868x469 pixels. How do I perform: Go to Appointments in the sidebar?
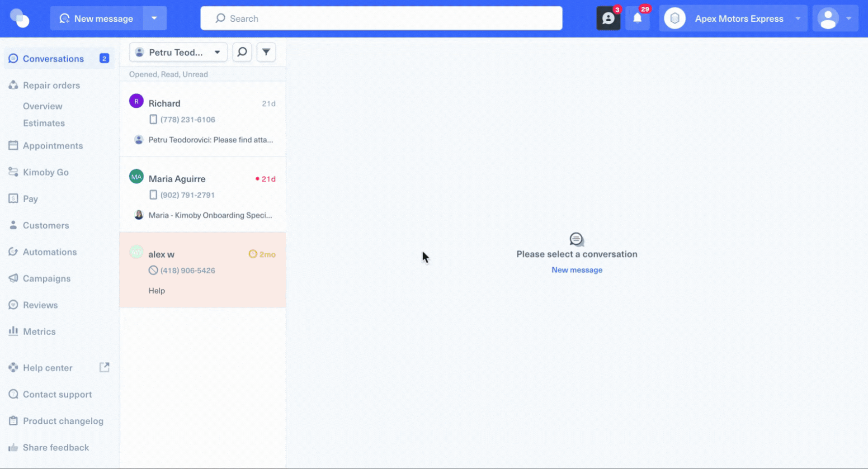click(53, 146)
